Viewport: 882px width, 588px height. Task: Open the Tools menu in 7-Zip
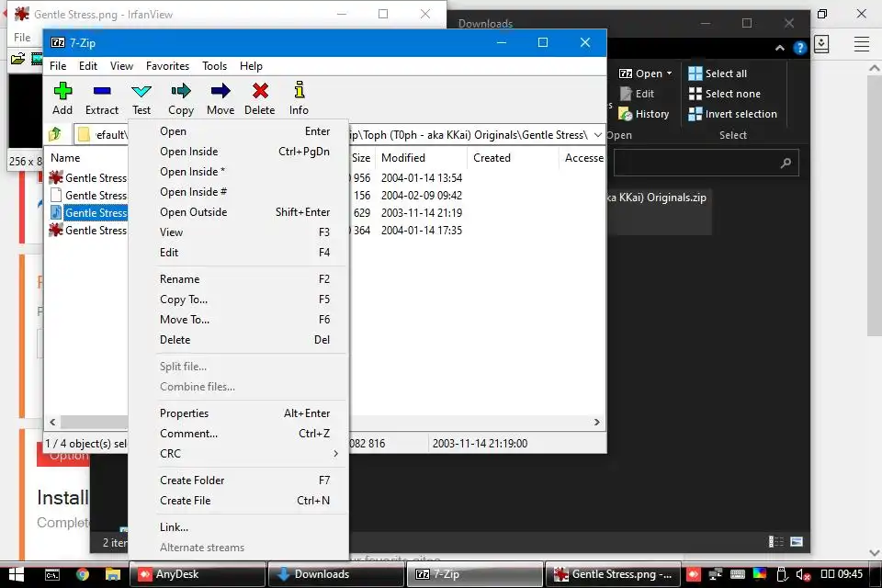tap(214, 66)
